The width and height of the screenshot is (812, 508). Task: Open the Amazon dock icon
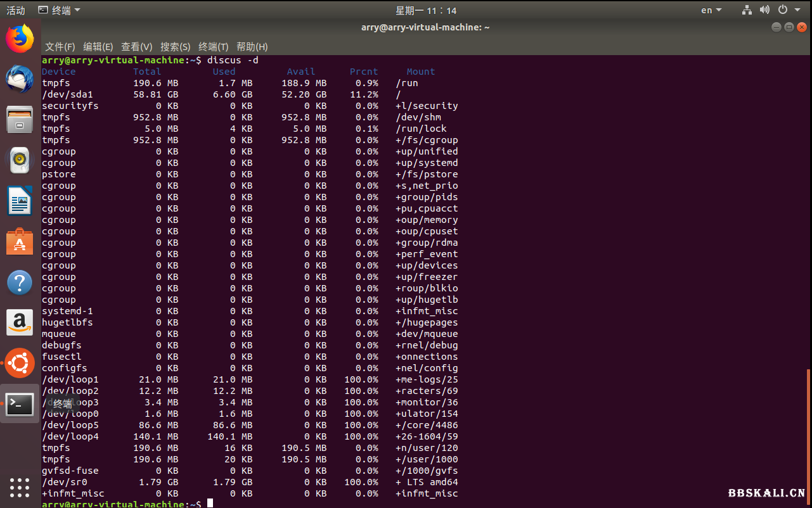coord(20,323)
